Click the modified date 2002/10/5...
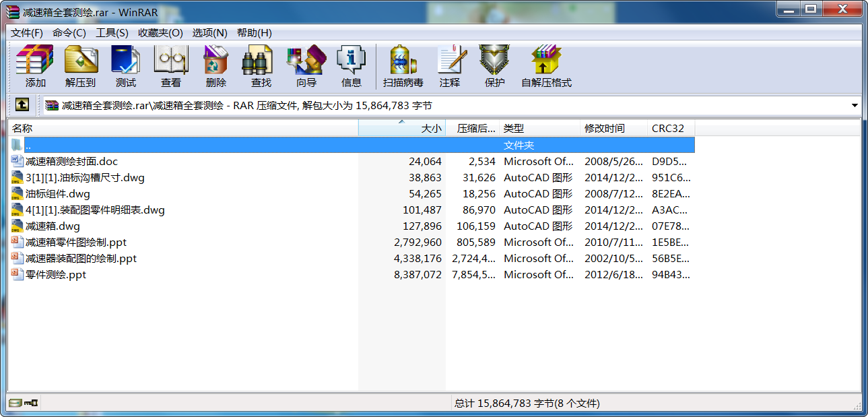Image resolution: width=868 pixels, height=417 pixels. click(x=613, y=258)
